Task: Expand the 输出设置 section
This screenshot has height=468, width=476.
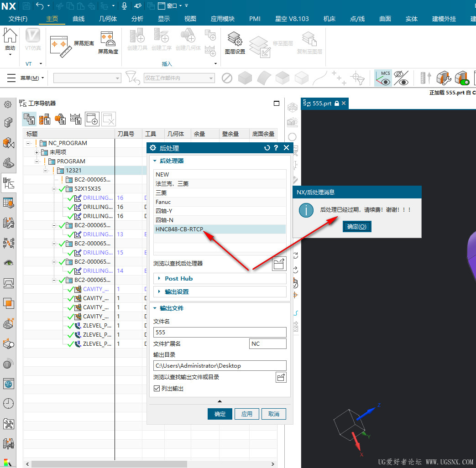Action: (x=177, y=291)
